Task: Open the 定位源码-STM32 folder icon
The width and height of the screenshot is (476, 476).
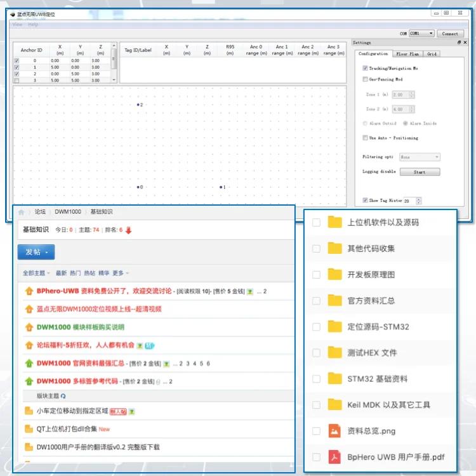Action: tap(335, 327)
